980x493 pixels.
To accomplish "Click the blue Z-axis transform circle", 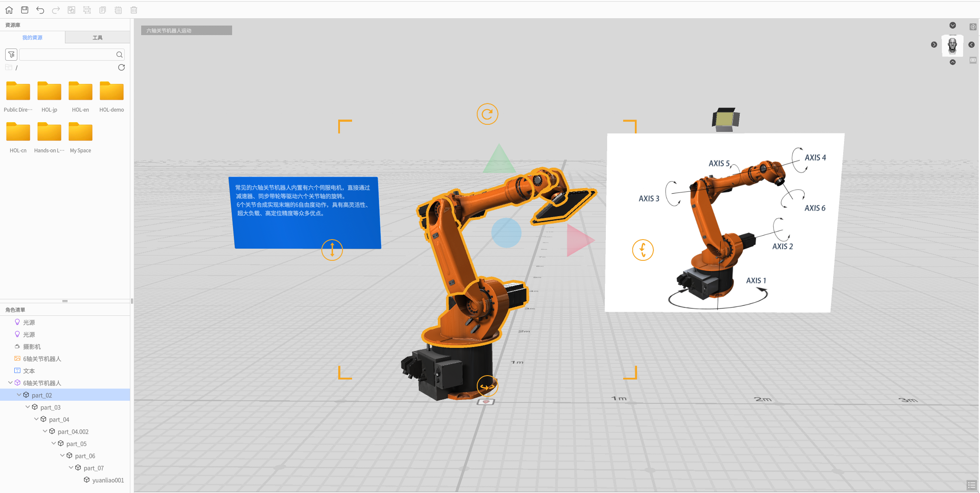I will coord(506,233).
